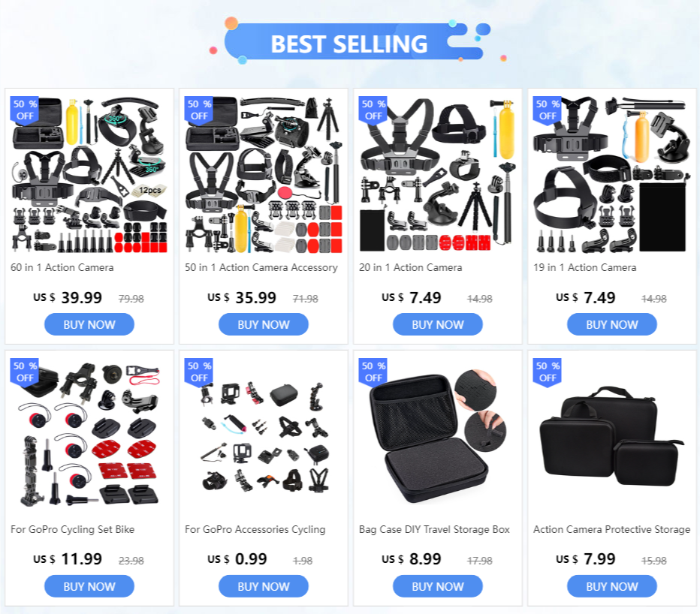Click the 50% OFF badge on the 50 in 1 kit

[x=199, y=110]
